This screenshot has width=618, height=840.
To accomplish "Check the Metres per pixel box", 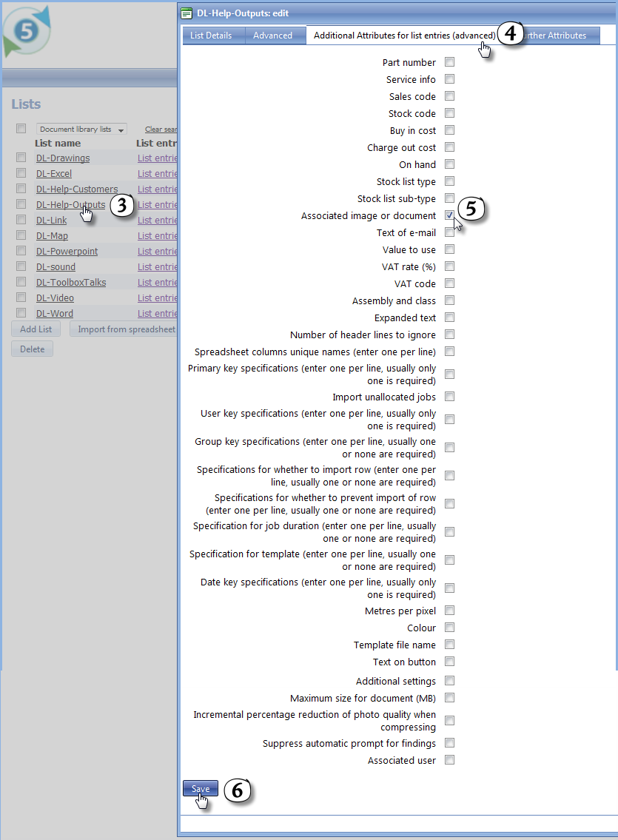I will click(x=450, y=611).
